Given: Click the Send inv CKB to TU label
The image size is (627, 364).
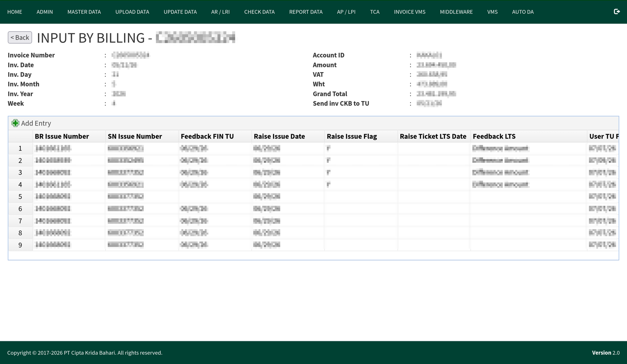Looking at the screenshot, I should tap(341, 103).
